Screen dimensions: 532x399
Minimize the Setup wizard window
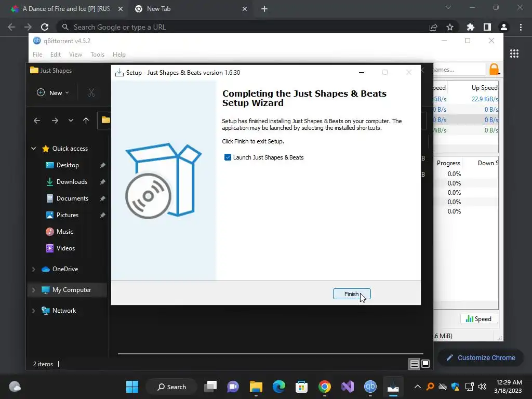point(362,72)
